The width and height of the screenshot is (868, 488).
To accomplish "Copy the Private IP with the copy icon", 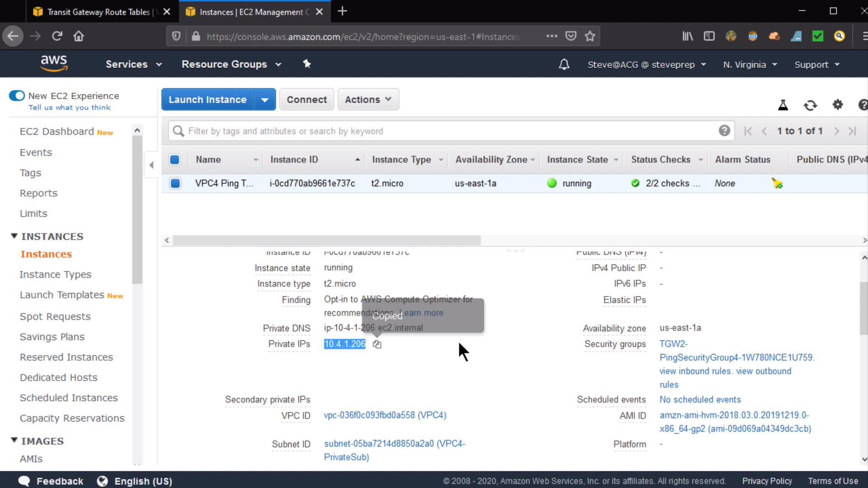I will pyautogui.click(x=377, y=344).
